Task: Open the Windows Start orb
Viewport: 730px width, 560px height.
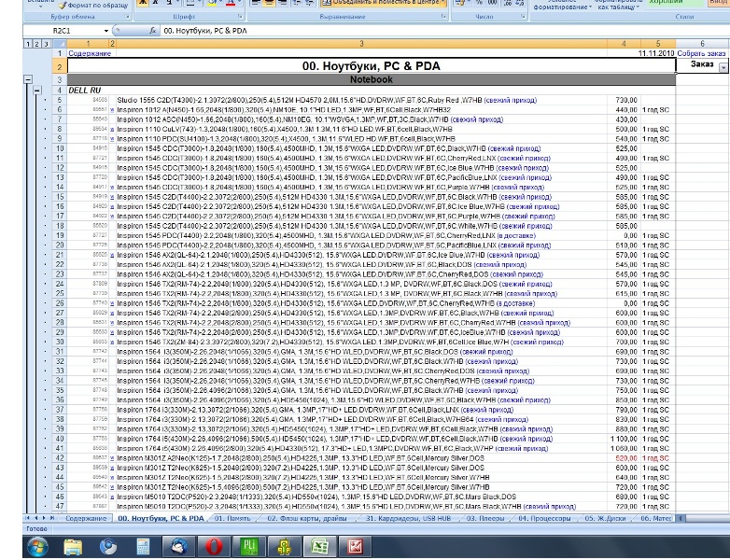Action: tap(37, 547)
